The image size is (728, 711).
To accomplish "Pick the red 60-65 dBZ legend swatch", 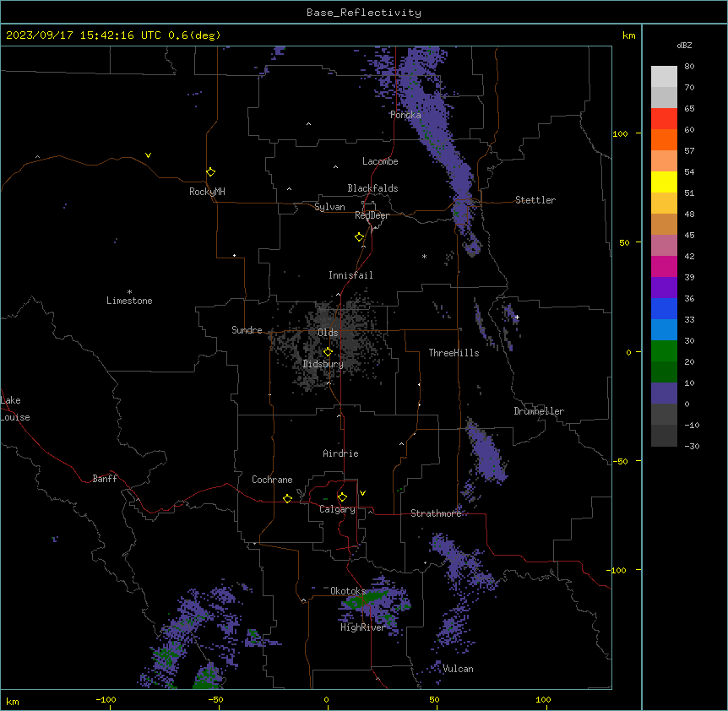I will (664, 119).
